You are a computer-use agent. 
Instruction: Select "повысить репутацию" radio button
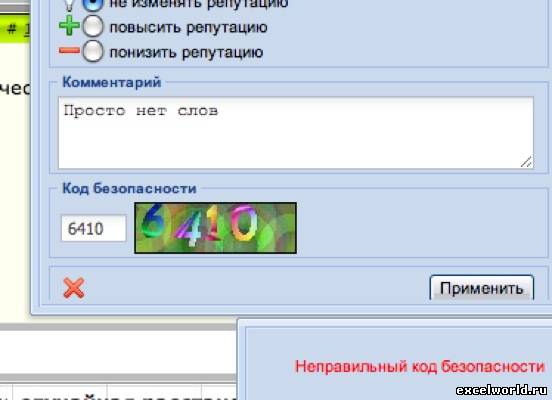93,26
